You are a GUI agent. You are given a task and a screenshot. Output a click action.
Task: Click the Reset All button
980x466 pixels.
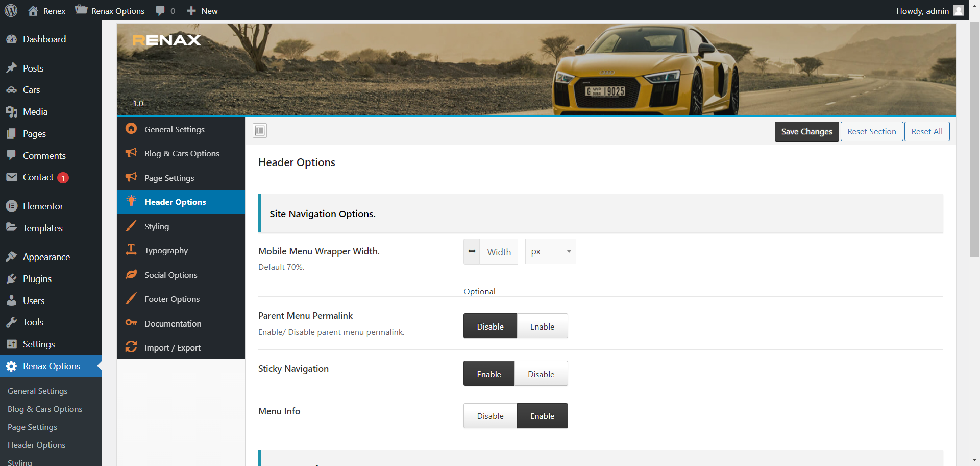pos(927,131)
